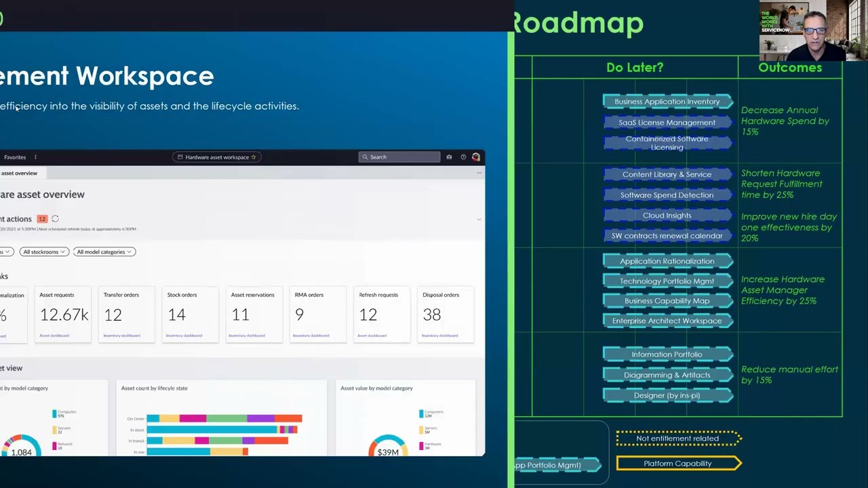Open the Asset reservations card
868x488 pixels.
254,314
